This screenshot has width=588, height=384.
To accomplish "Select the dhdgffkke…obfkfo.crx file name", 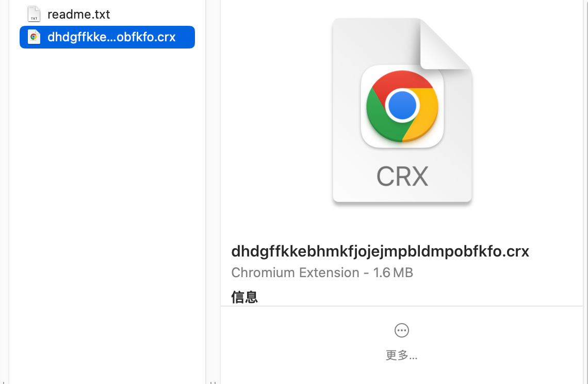I will pos(111,37).
